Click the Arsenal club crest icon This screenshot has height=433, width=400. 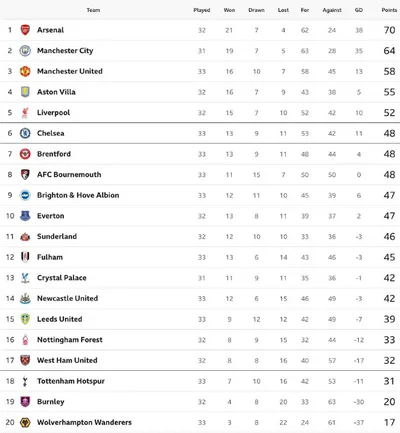click(25, 30)
